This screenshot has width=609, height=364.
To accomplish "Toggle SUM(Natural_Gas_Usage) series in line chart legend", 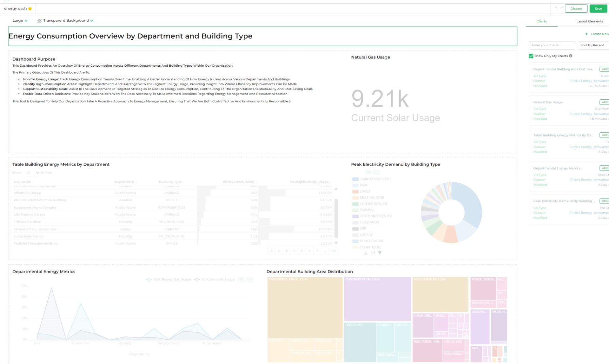I will 168,280.
